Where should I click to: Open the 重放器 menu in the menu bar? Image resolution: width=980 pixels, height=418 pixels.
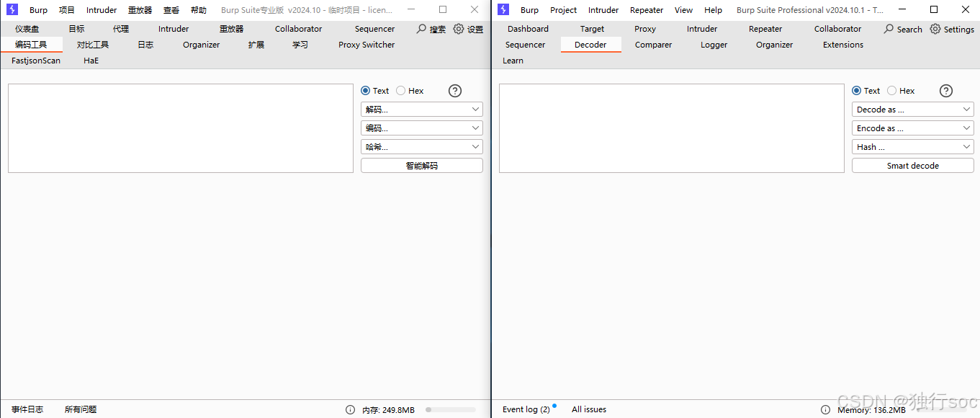click(x=140, y=10)
